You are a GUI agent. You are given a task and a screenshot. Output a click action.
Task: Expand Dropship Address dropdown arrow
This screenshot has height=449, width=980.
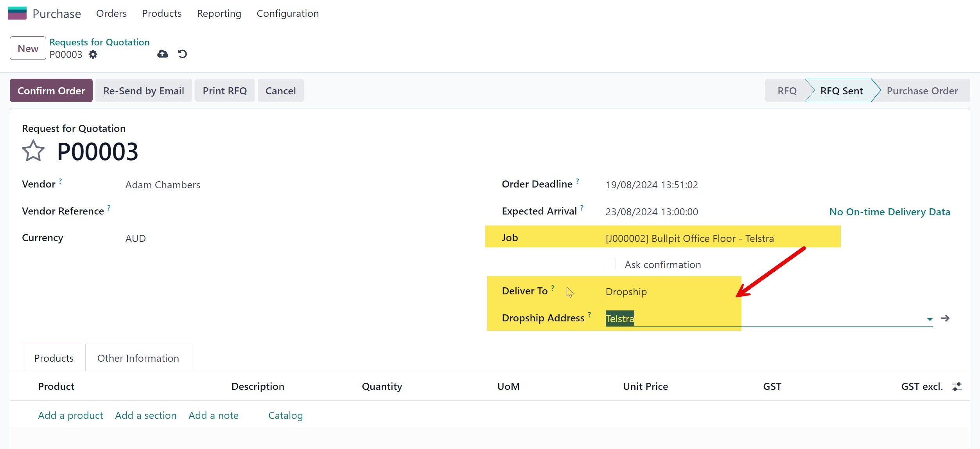(x=930, y=319)
